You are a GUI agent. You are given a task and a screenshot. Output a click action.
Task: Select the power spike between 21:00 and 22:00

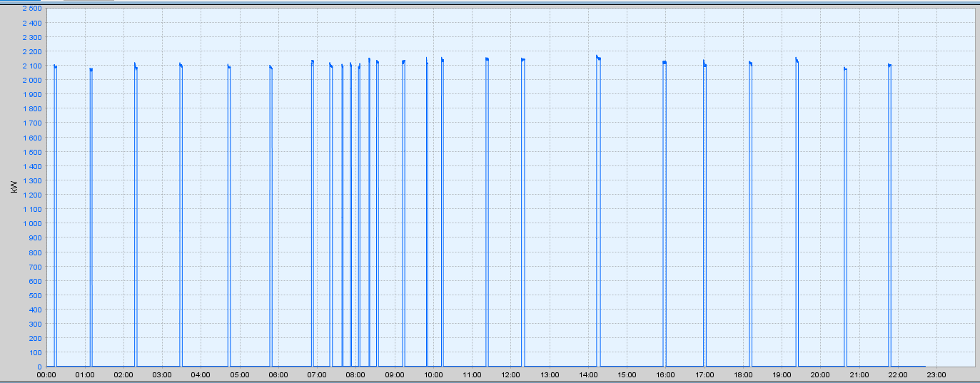(890, 215)
